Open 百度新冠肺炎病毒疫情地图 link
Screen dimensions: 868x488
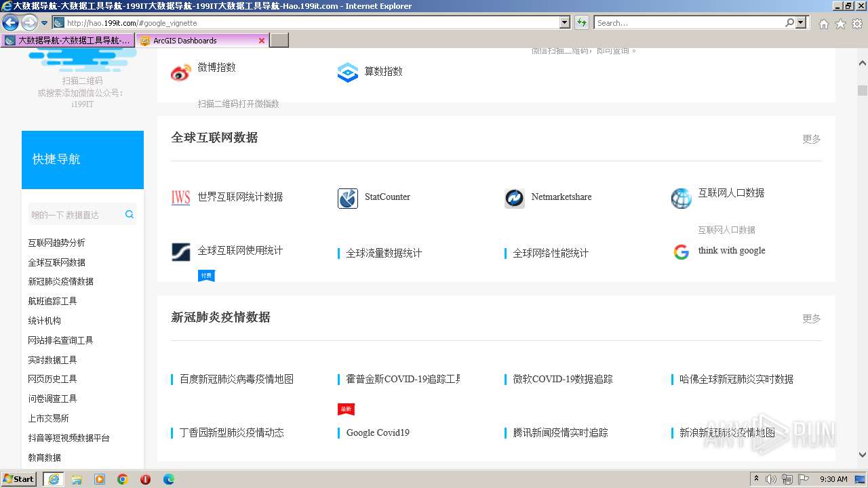click(237, 379)
